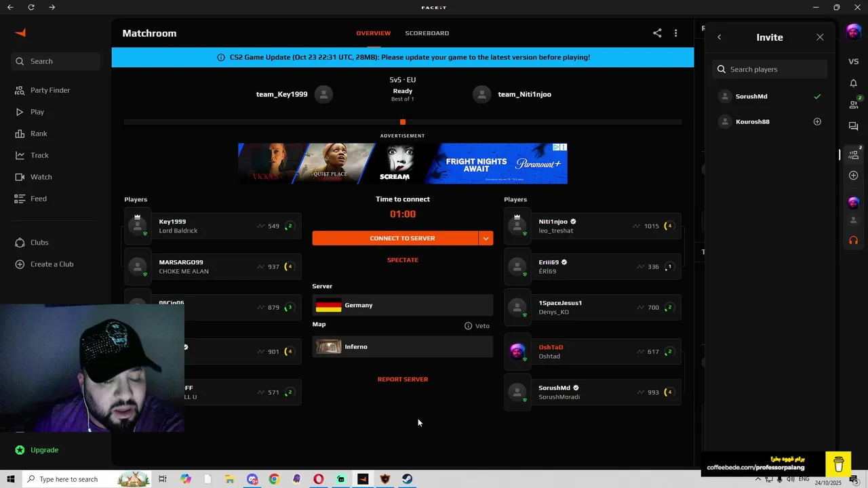Focus the left sidebar Search field
Image resolution: width=868 pixels, height=488 pixels.
pyautogui.click(x=56, y=61)
